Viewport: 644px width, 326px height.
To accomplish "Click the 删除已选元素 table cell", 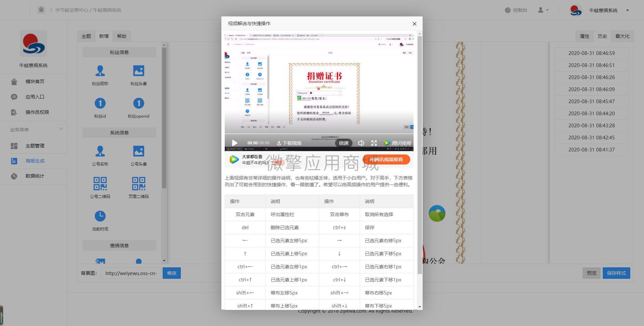I will [x=292, y=227].
